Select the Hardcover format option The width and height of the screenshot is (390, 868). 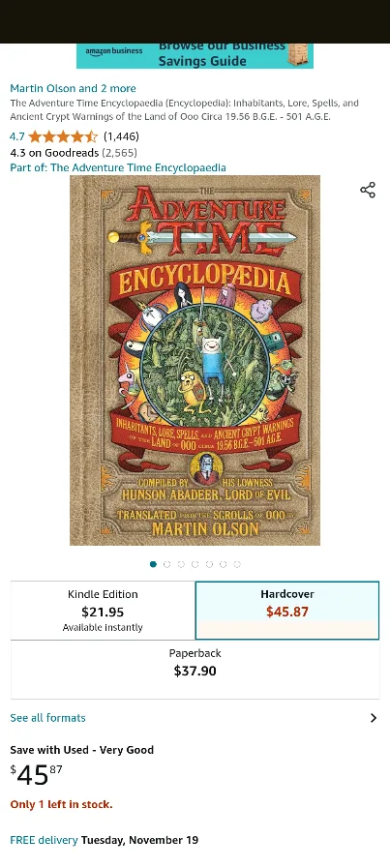pyautogui.click(x=287, y=611)
